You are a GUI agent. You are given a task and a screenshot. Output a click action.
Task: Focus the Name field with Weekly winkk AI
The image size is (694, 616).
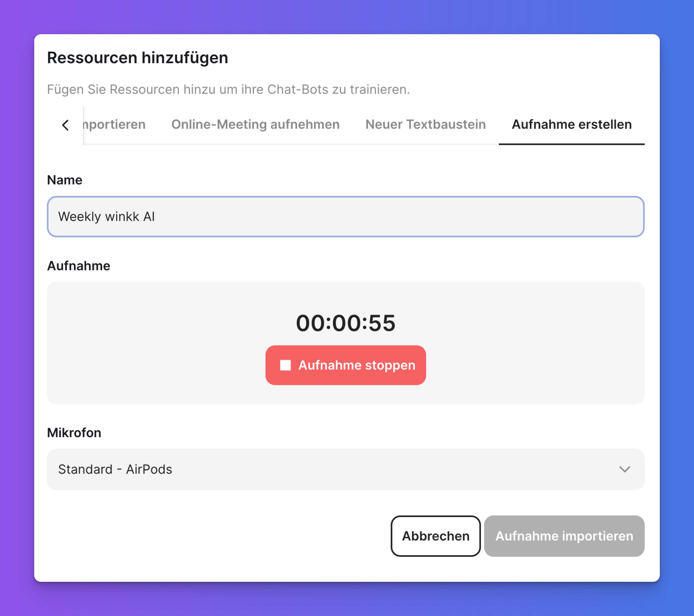(x=345, y=217)
